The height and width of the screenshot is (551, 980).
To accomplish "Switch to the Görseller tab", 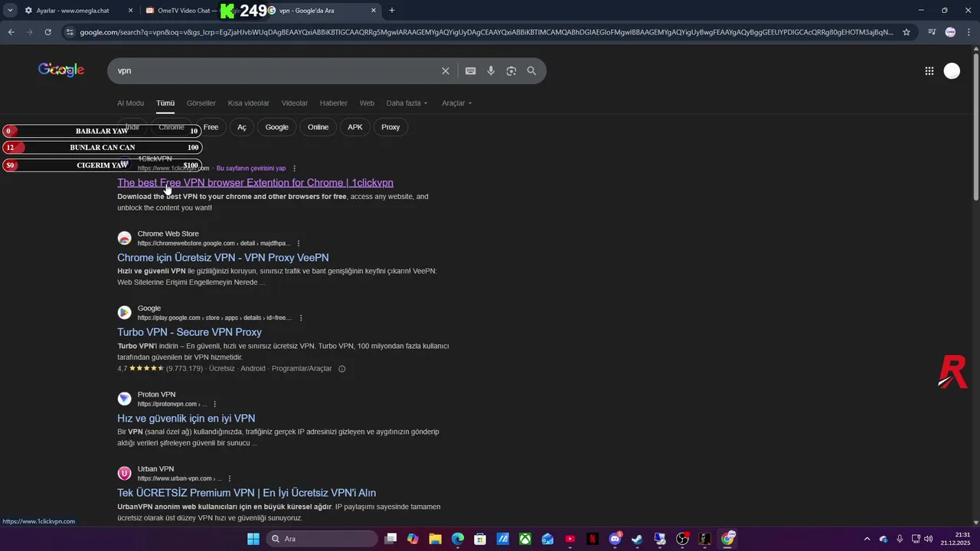I will [x=201, y=103].
